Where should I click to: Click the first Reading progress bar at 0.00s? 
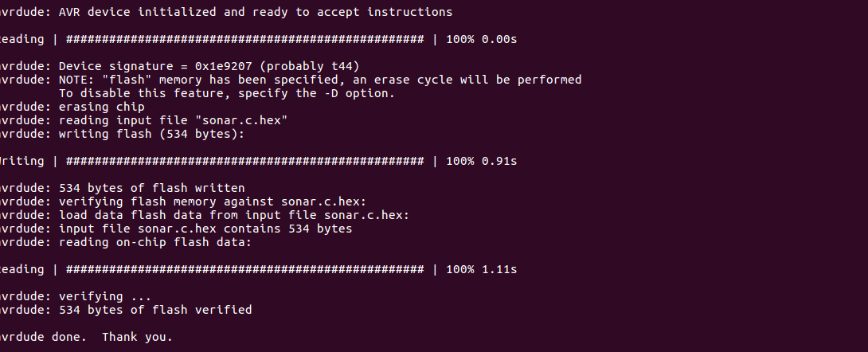click(x=244, y=39)
